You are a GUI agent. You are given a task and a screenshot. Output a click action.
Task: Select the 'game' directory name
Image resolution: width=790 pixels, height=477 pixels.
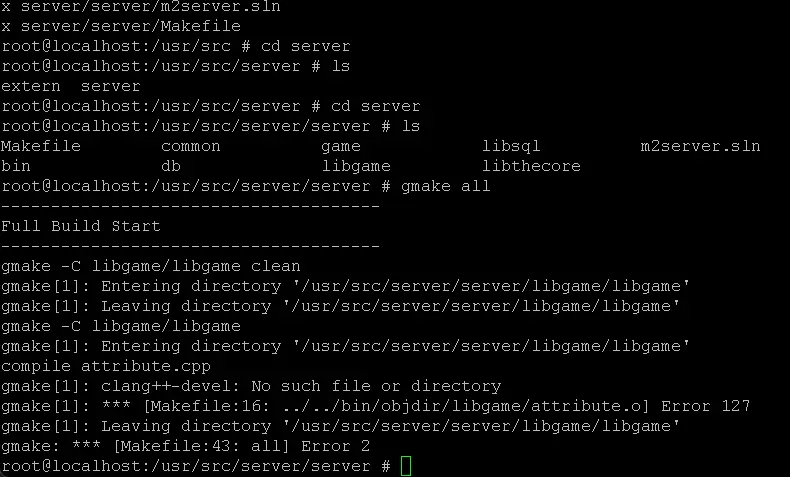[341, 147]
